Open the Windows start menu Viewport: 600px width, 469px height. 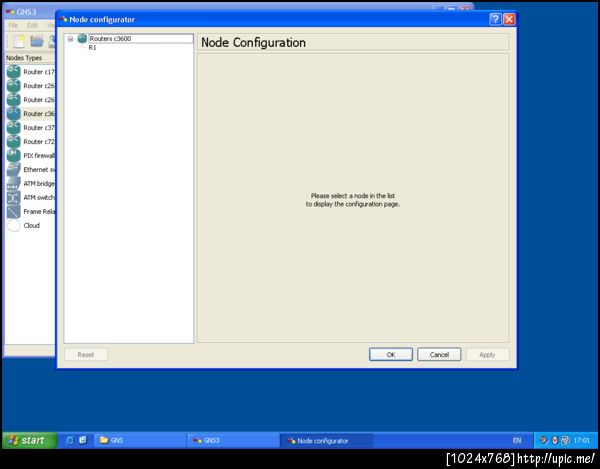(x=30, y=440)
